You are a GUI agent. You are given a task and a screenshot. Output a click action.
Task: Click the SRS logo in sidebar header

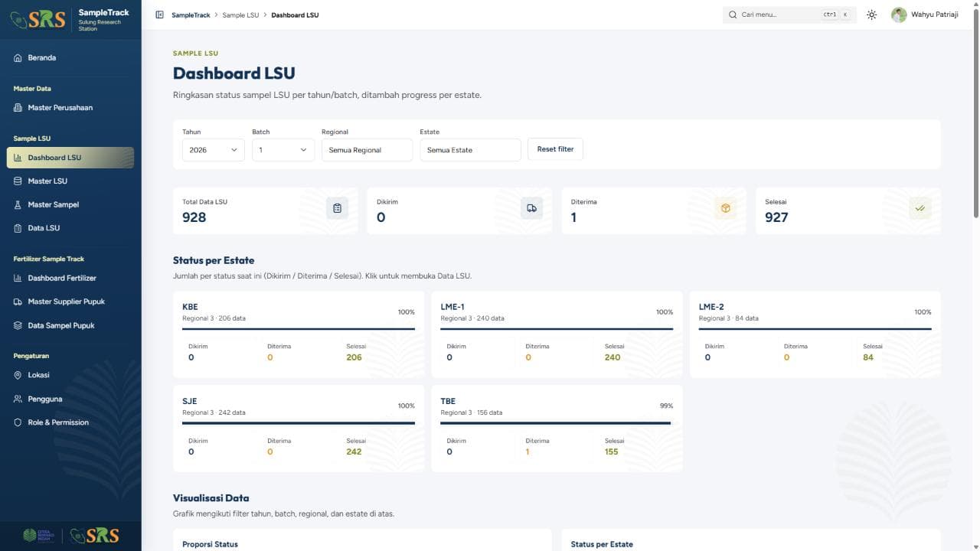(x=38, y=19)
